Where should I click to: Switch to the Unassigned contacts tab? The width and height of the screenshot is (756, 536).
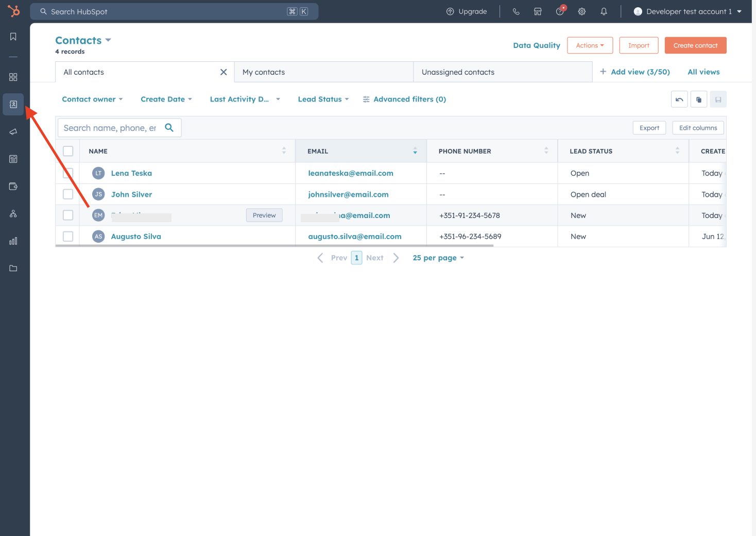503,72
